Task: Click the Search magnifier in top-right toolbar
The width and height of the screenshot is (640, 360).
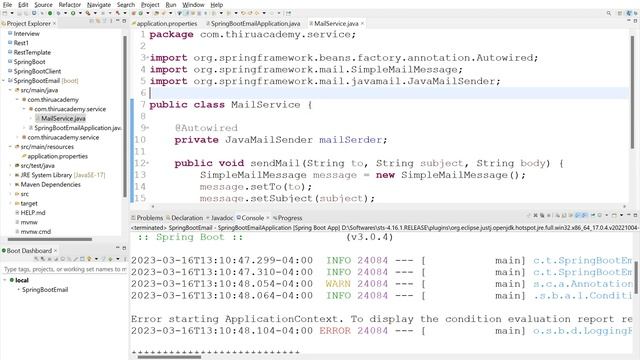Action: 609,13
